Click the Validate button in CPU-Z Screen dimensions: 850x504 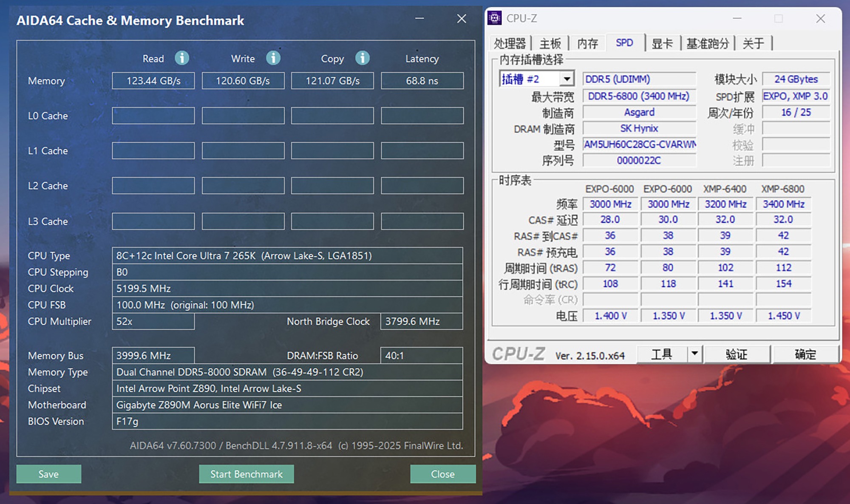pyautogui.click(x=737, y=354)
